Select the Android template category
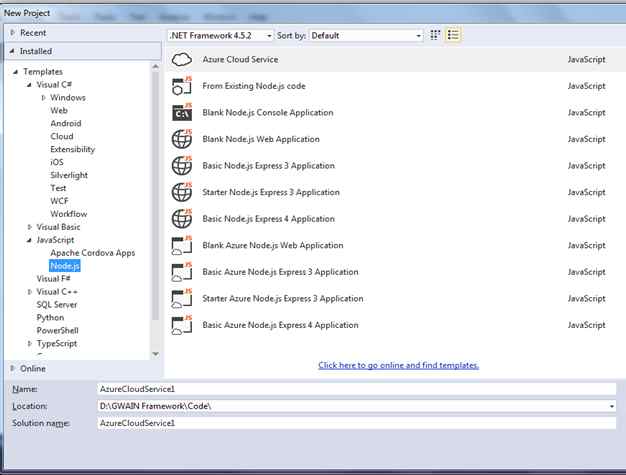 point(66,123)
